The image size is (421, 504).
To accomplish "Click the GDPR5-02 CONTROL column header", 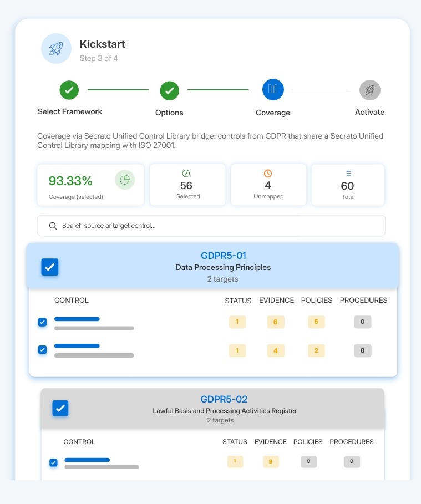I will point(79,442).
